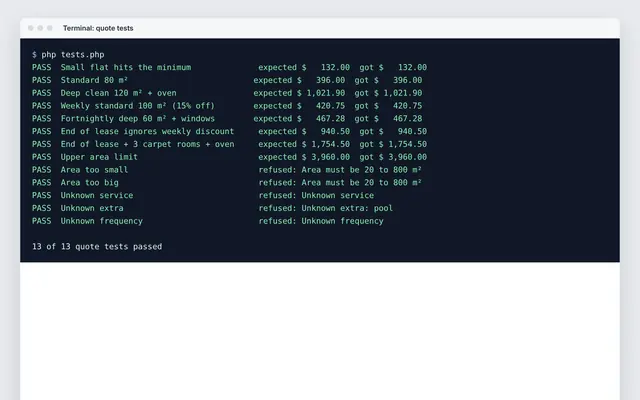Select the 'Standard 80 m²' test name

(x=94, y=80)
